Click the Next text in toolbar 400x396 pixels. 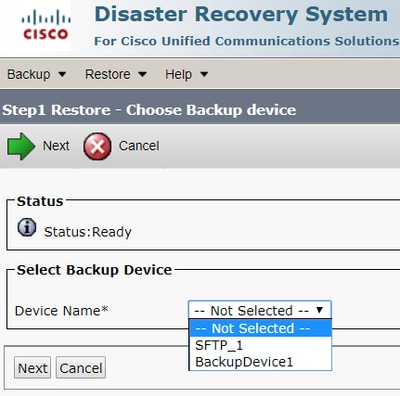56,146
